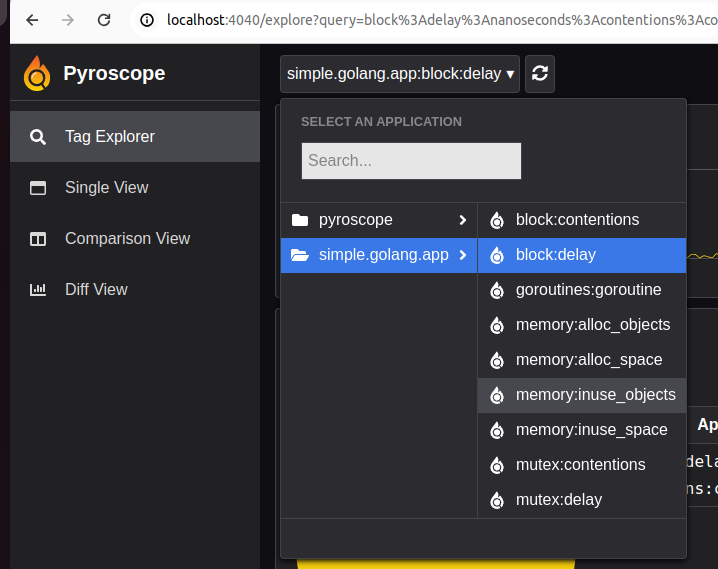Image resolution: width=718 pixels, height=569 pixels.
Task: Go back in browser history
Action: coord(32,20)
